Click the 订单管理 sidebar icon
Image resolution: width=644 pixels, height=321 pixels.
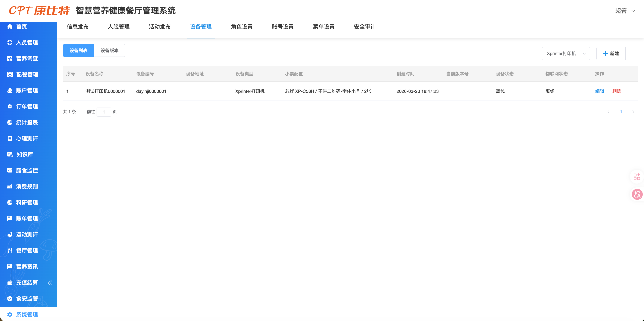10,107
